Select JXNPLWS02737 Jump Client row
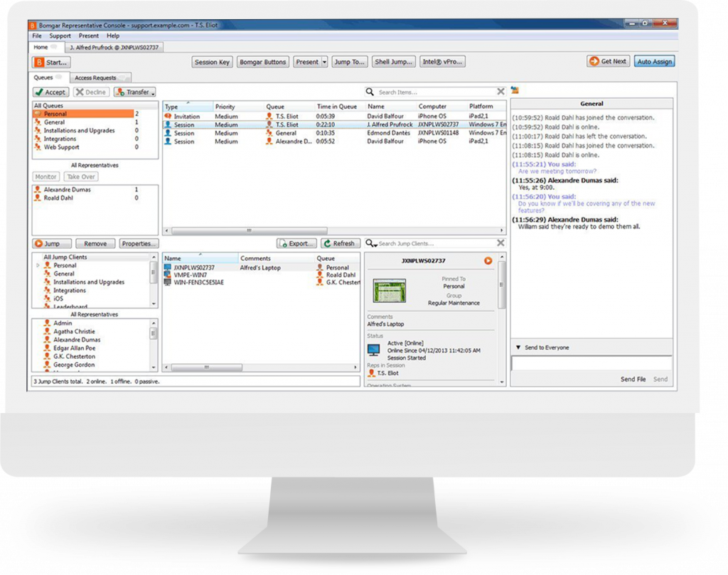This screenshot has width=728, height=575. point(262,267)
